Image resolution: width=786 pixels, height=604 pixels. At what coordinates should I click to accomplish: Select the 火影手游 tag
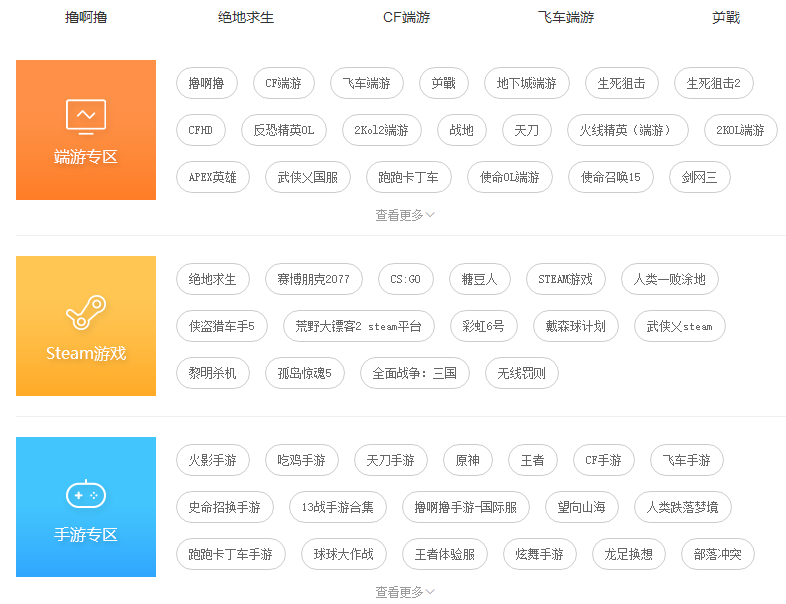coord(213,460)
